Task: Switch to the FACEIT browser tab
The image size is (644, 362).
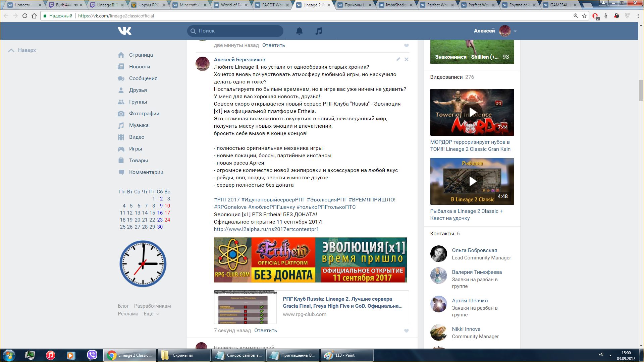Action: click(272, 5)
